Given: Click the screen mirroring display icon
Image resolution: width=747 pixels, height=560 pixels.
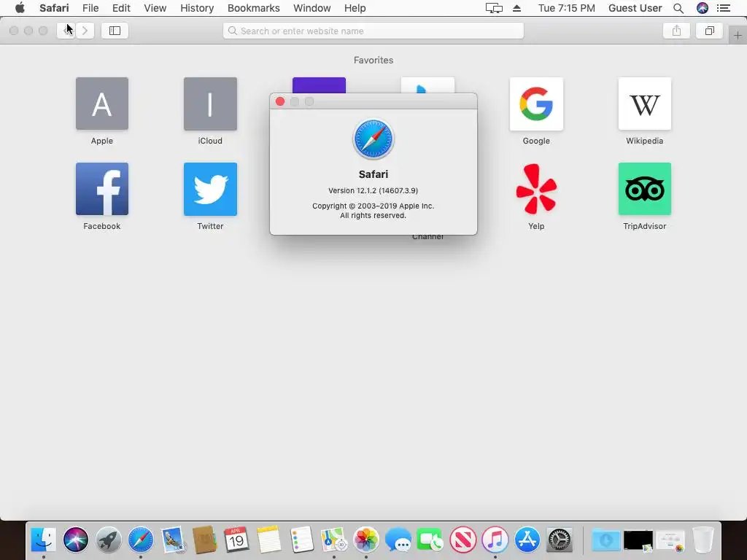Looking at the screenshot, I should pyautogui.click(x=494, y=8).
